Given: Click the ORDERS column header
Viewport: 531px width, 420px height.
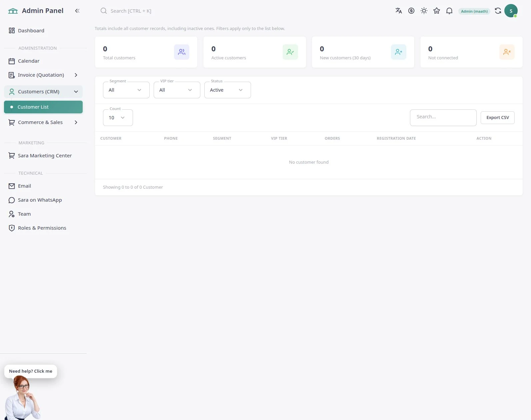Looking at the screenshot, I should 332,138.
